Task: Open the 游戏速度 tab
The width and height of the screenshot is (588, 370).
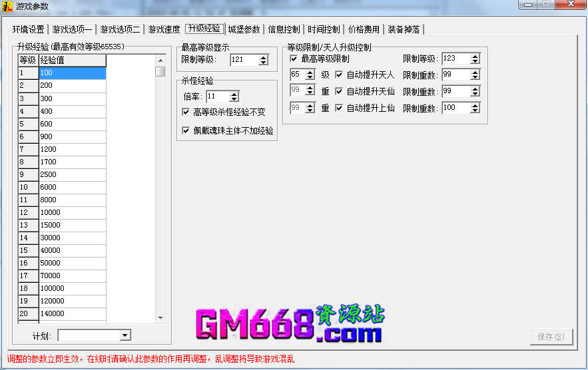Action: [164, 29]
